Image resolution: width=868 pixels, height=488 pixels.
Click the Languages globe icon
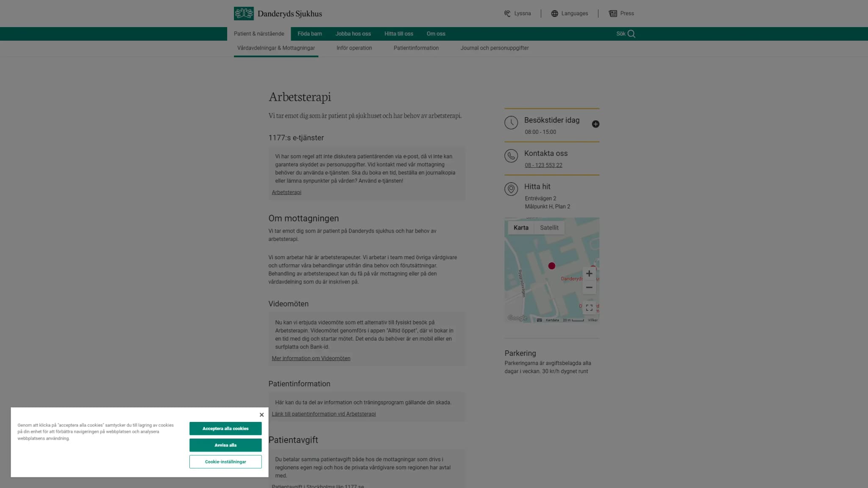554,14
